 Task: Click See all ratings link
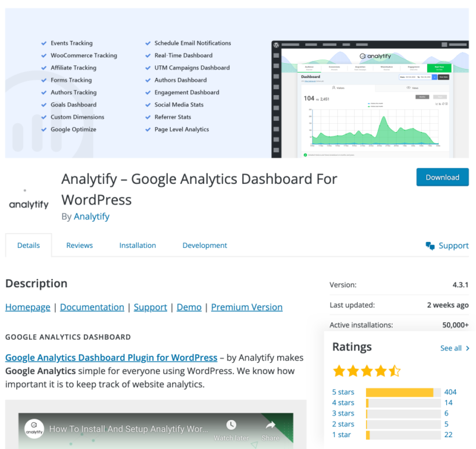(x=451, y=348)
